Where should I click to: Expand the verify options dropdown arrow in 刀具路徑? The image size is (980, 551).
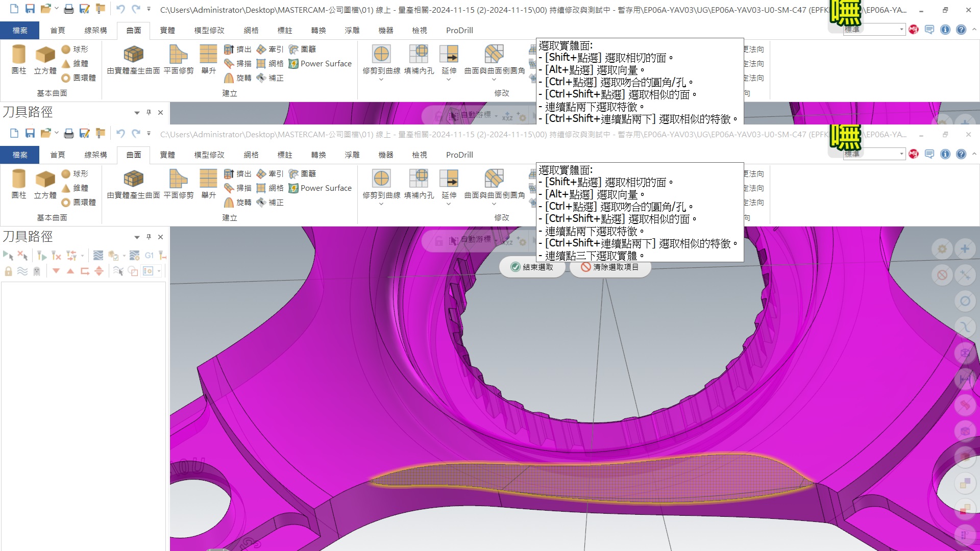tap(124, 255)
